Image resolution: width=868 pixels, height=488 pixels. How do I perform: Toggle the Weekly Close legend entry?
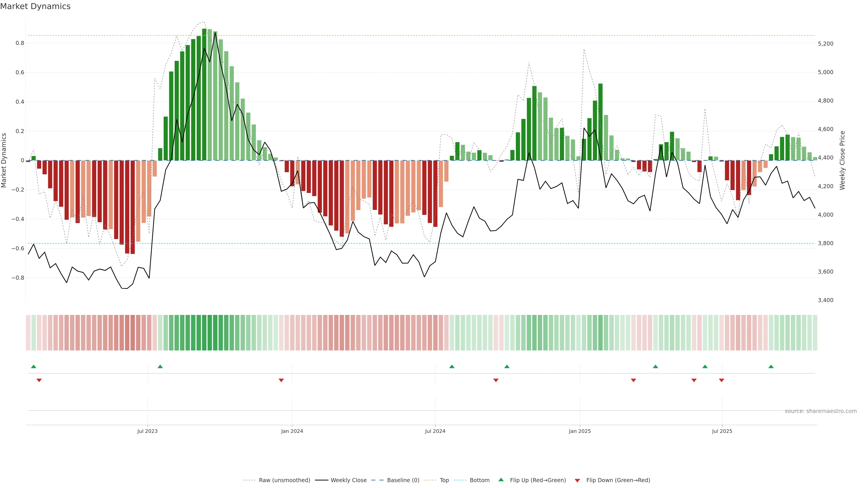pyautogui.click(x=348, y=480)
